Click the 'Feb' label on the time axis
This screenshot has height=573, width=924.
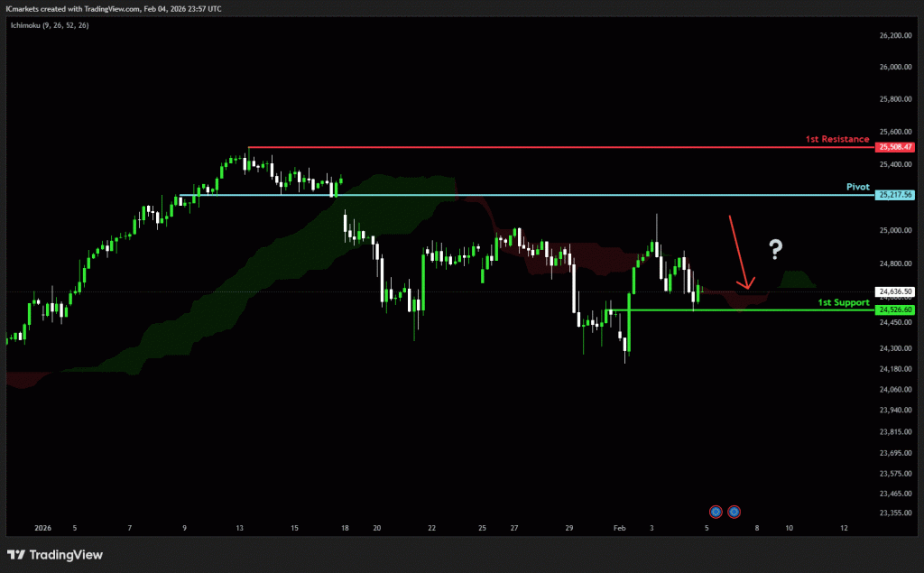[x=619, y=527]
